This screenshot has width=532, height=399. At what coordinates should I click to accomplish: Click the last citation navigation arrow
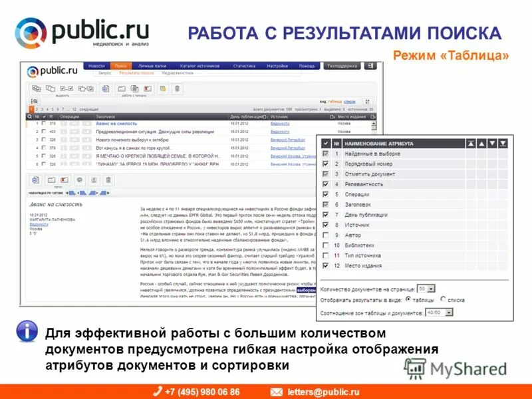click(105, 193)
